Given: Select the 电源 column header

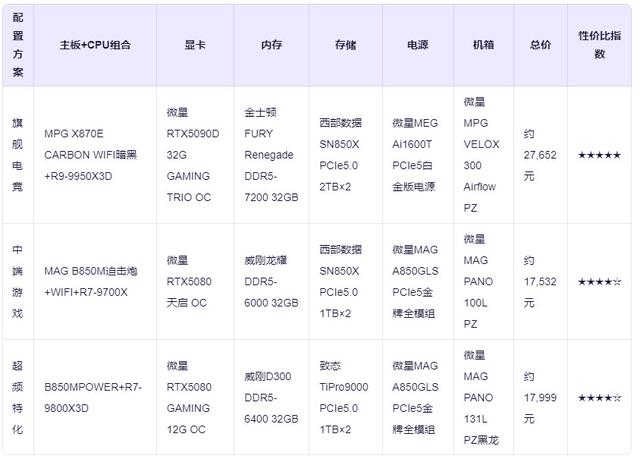Looking at the screenshot, I should [418, 45].
